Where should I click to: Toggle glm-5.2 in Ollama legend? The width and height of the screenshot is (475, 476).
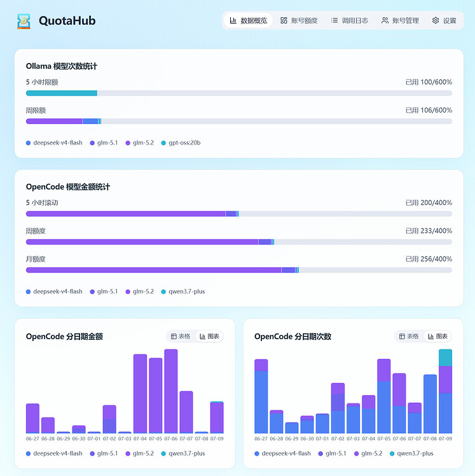[140, 143]
